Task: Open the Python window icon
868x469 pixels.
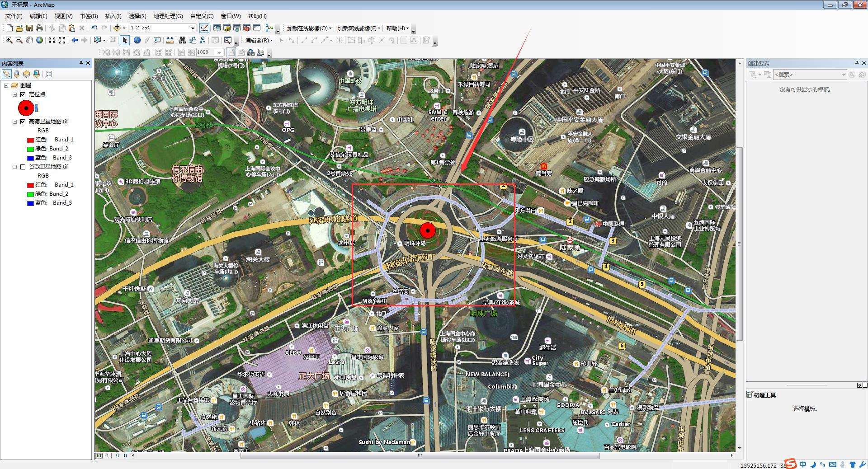Action: [x=257, y=28]
